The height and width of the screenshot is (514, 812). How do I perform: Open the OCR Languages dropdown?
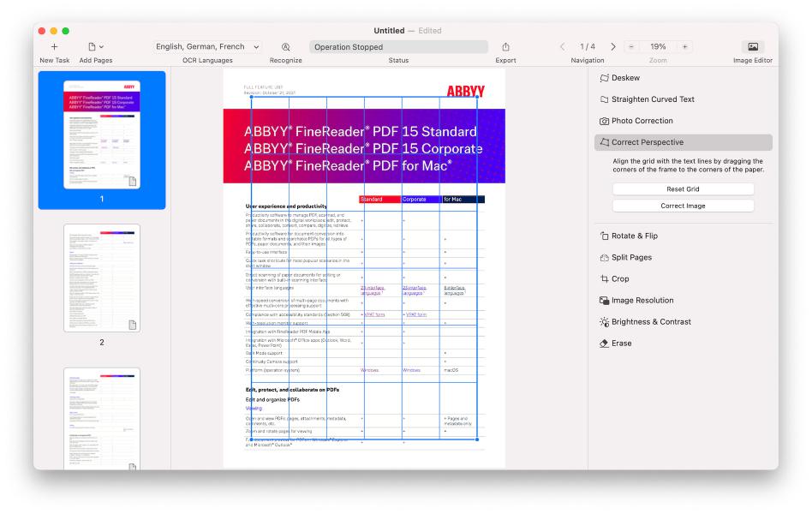[207, 46]
